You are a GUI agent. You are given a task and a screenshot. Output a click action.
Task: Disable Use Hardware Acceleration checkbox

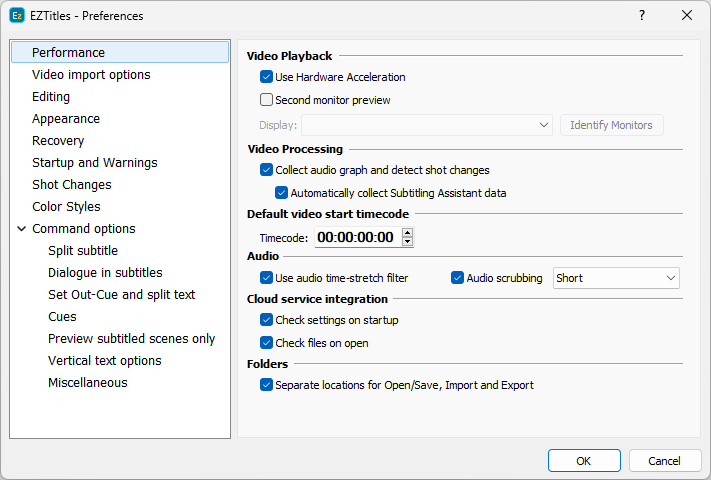(x=266, y=77)
